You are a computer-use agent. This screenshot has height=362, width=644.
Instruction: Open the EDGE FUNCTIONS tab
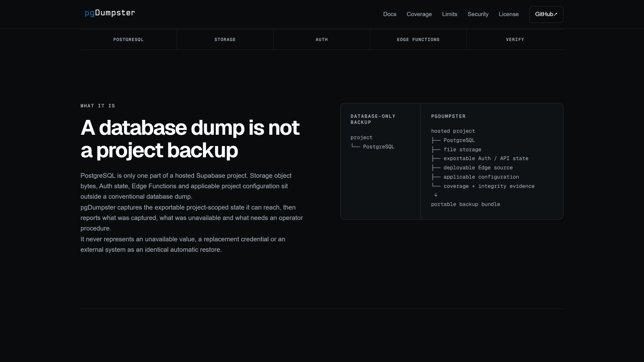click(418, 39)
